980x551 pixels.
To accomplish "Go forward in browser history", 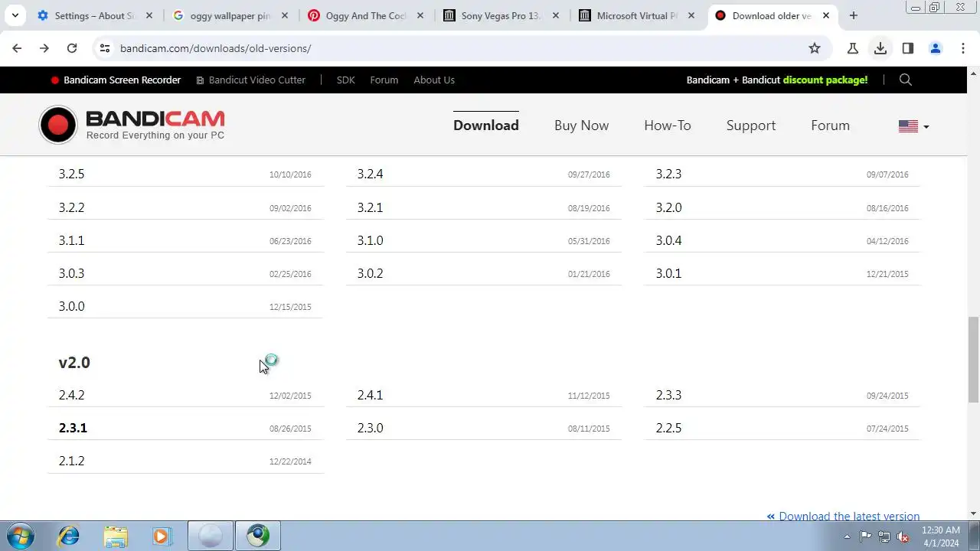I will (44, 48).
